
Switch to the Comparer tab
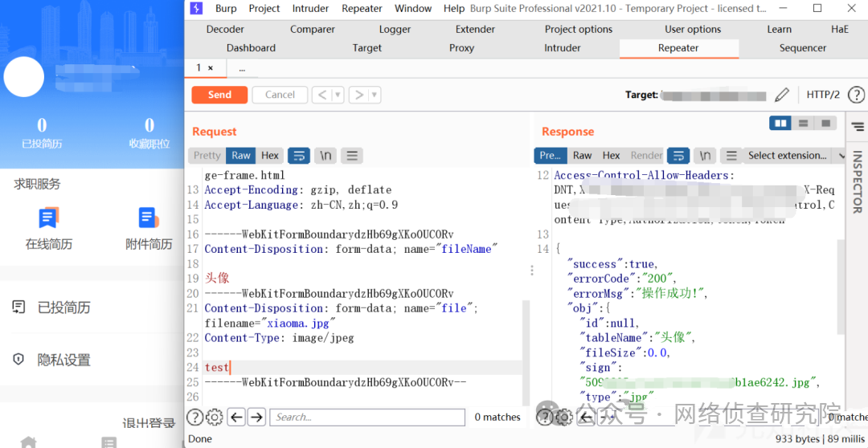pos(313,30)
